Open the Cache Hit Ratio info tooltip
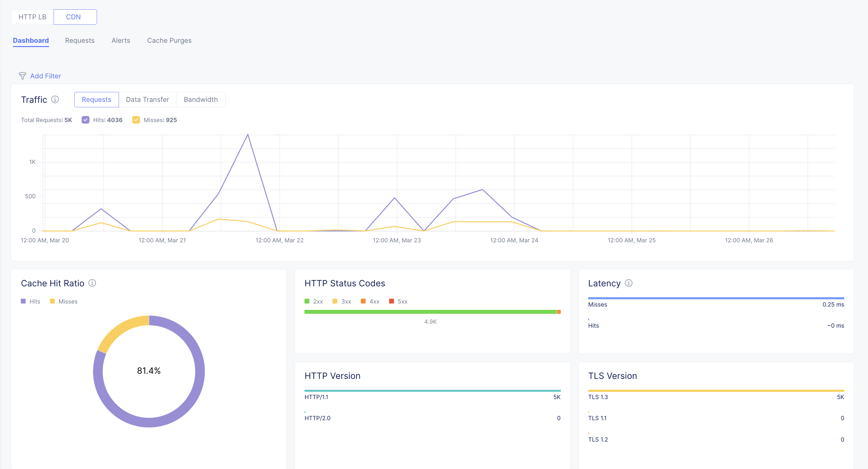 click(x=92, y=283)
